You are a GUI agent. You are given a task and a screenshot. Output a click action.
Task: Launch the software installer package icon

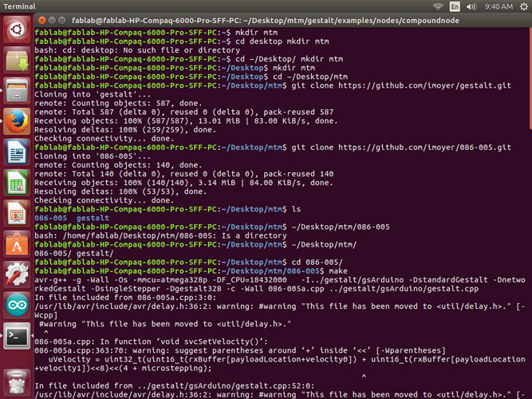click(17, 61)
